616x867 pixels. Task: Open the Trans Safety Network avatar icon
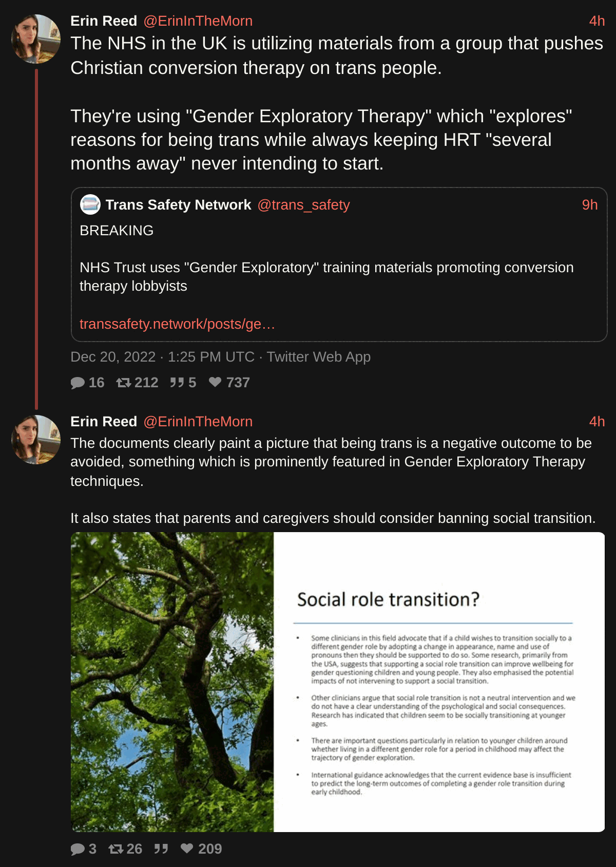tap(90, 204)
